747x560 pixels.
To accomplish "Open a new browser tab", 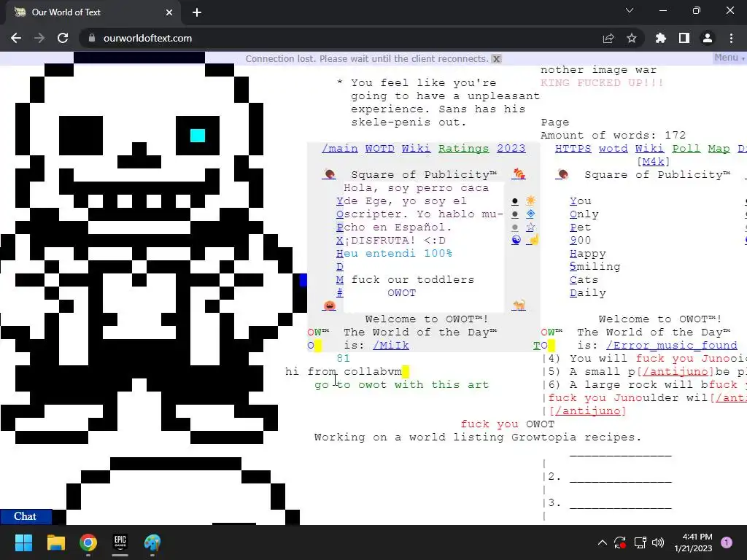I will tap(197, 12).
